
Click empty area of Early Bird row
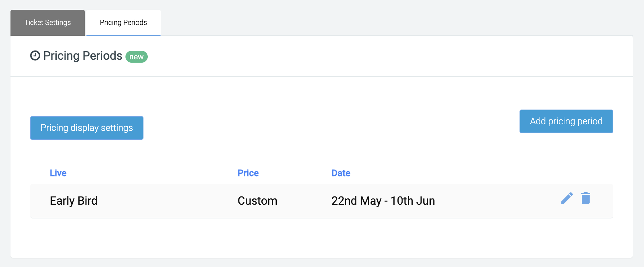491,201
